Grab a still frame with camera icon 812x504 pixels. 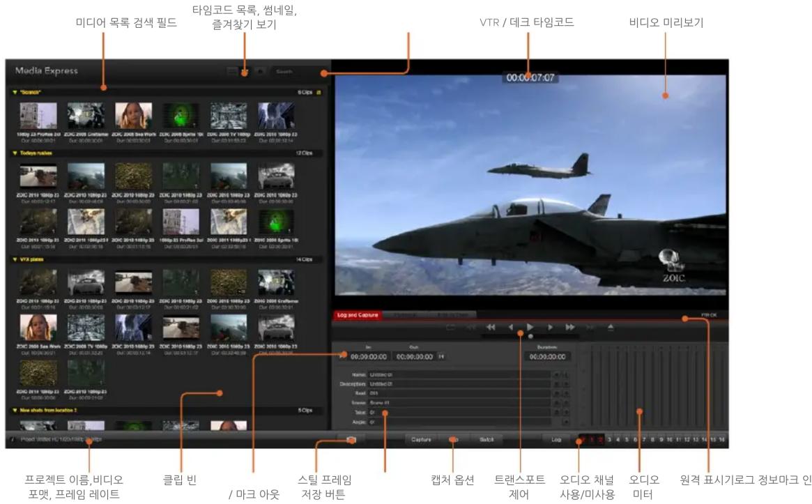[x=351, y=440]
